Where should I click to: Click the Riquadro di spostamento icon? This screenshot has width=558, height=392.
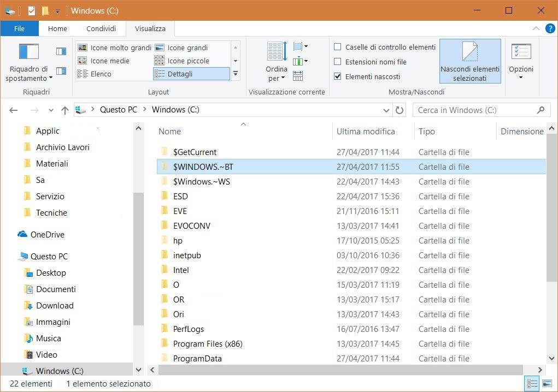(x=29, y=52)
